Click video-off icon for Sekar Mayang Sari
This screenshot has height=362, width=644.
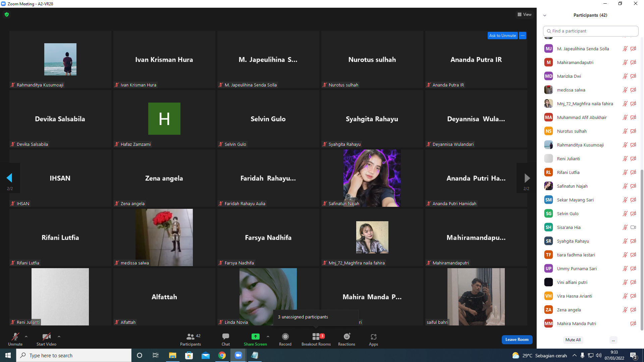click(x=633, y=200)
